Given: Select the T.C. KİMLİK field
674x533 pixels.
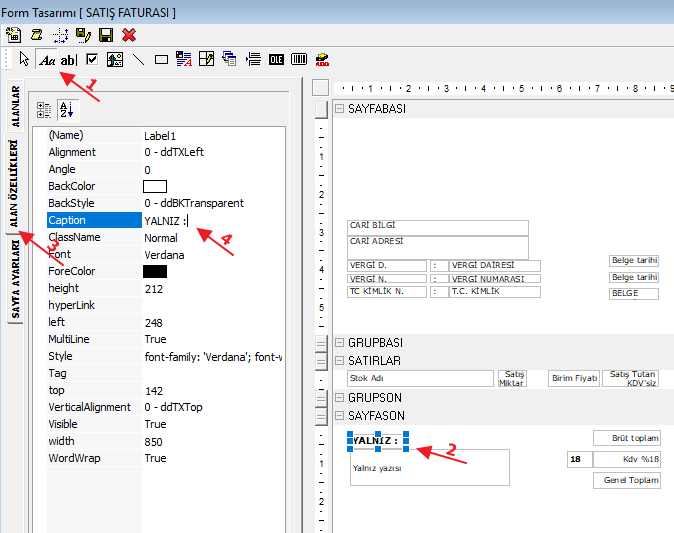Looking at the screenshot, I should 495,291.
